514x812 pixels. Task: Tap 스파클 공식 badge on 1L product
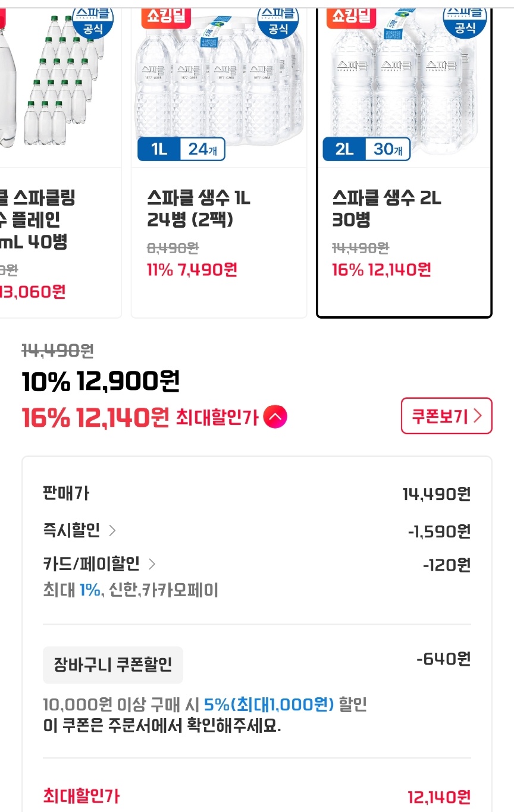click(x=277, y=21)
